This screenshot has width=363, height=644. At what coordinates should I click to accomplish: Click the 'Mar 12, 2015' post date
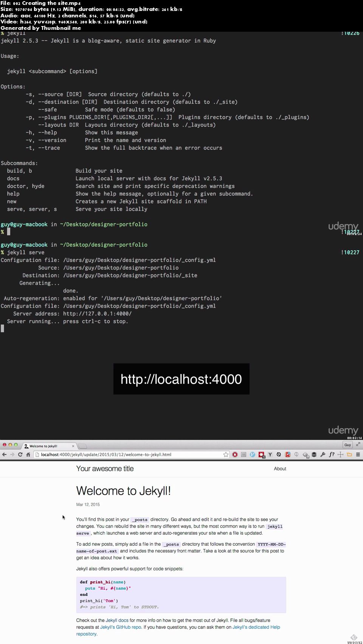(x=88, y=505)
